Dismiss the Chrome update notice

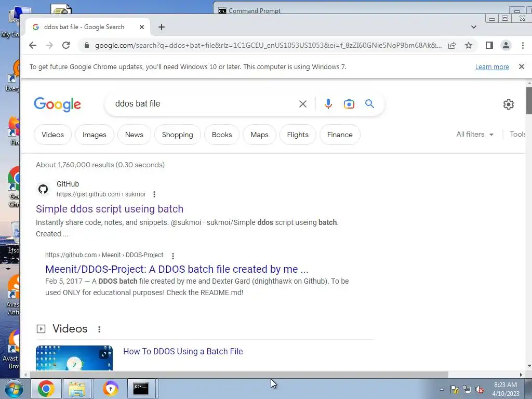(522, 66)
